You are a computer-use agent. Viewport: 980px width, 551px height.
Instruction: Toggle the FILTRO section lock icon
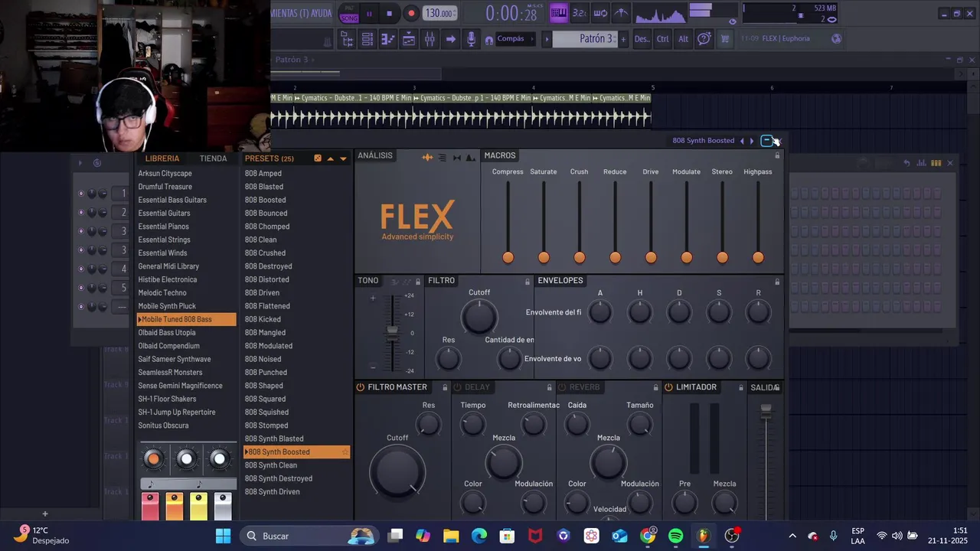[527, 282]
